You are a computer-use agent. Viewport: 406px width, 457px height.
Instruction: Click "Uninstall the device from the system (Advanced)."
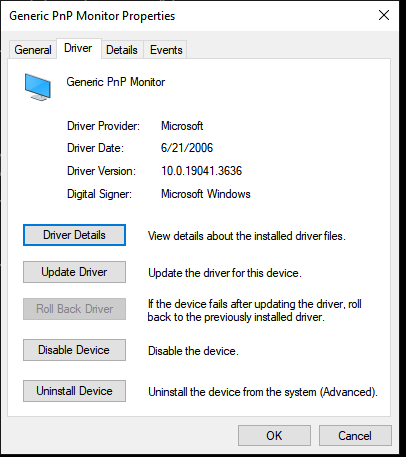coord(263,392)
